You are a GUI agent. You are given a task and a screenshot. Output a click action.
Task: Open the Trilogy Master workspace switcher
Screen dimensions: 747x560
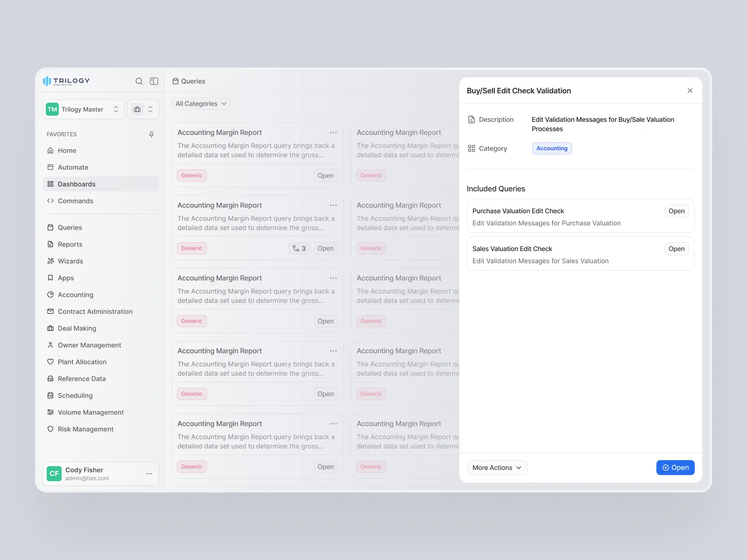[x=84, y=109]
